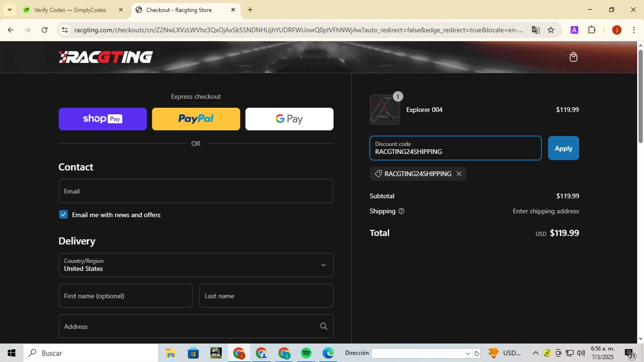Screen dimensions: 644x362
Task: Open the tab search dropdown arrow
Action: (x=9, y=9)
